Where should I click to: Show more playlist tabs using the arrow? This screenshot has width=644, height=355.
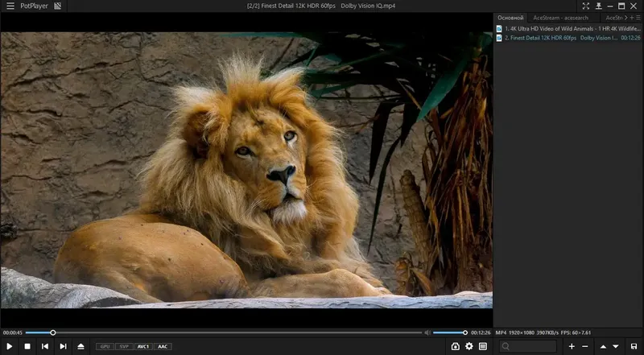pos(626,18)
